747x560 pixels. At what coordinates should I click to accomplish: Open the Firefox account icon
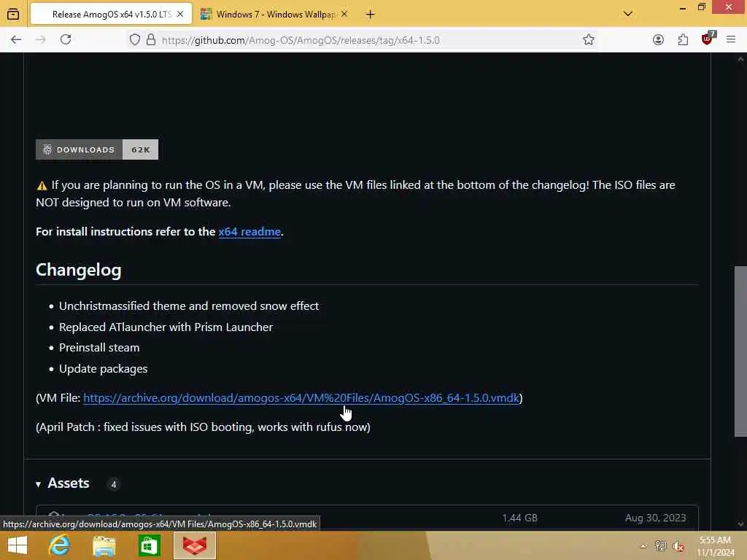[x=658, y=39]
